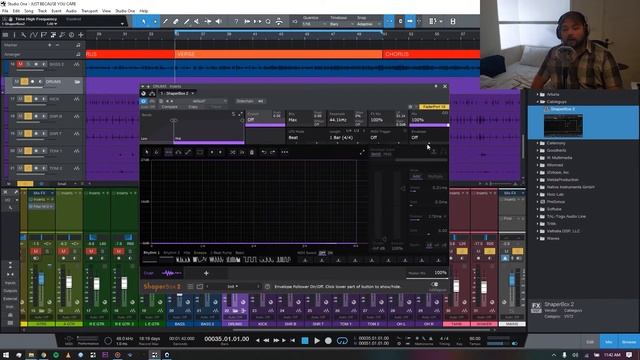Select the Arrow tool in the toolbar
The height and width of the screenshot is (360, 640).
(144, 21)
